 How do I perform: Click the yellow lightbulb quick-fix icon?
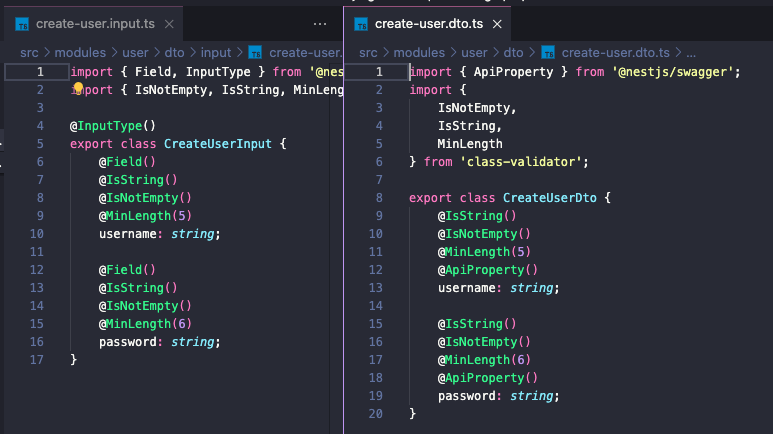pos(78,88)
